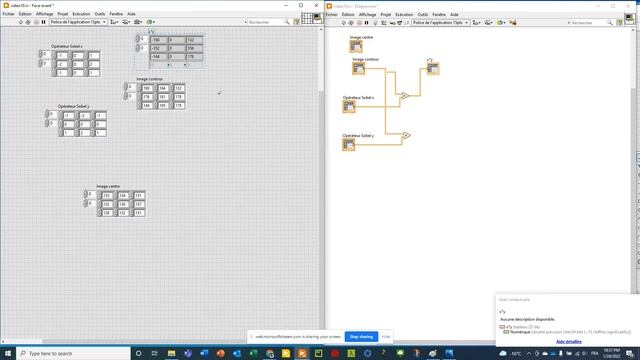Run the VI in the Face-avant window
640x360 pixels.
[x=20, y=22]
